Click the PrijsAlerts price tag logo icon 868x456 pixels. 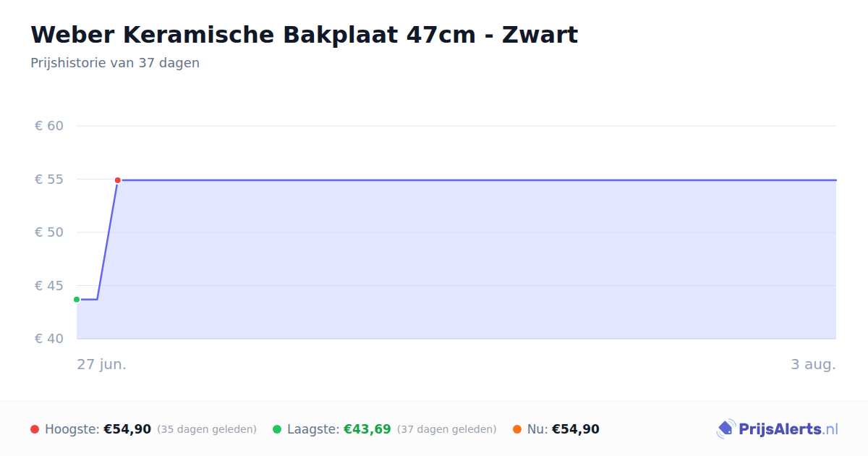726,429
